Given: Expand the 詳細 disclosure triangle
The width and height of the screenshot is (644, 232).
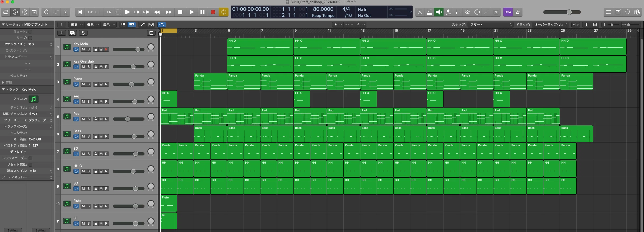Looking at the screenshot, I should point(3,82).
